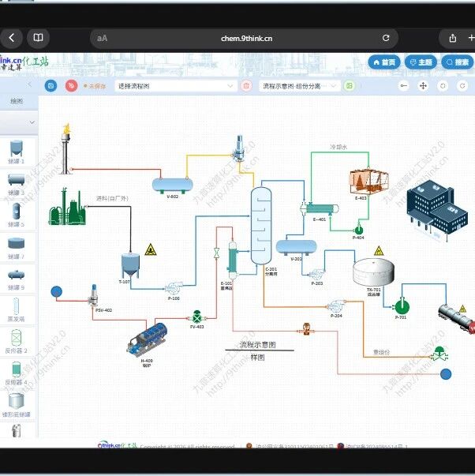Click the 首页 home button

[384, 62]
